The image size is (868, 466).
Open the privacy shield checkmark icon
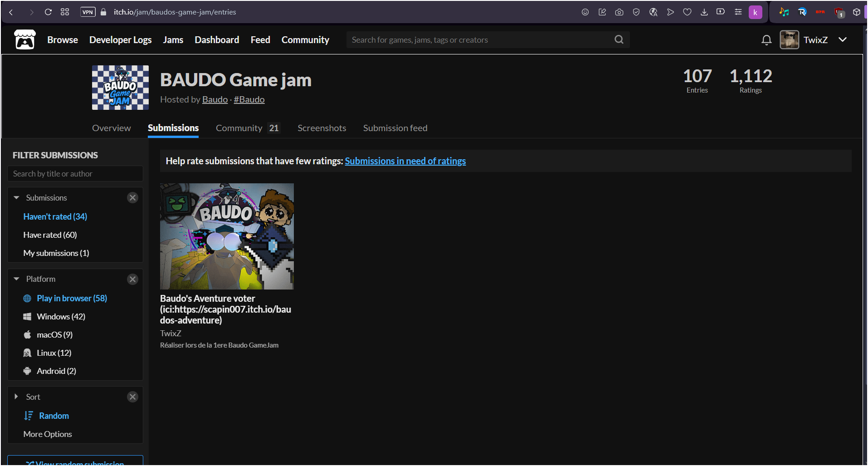coord(636,12)
